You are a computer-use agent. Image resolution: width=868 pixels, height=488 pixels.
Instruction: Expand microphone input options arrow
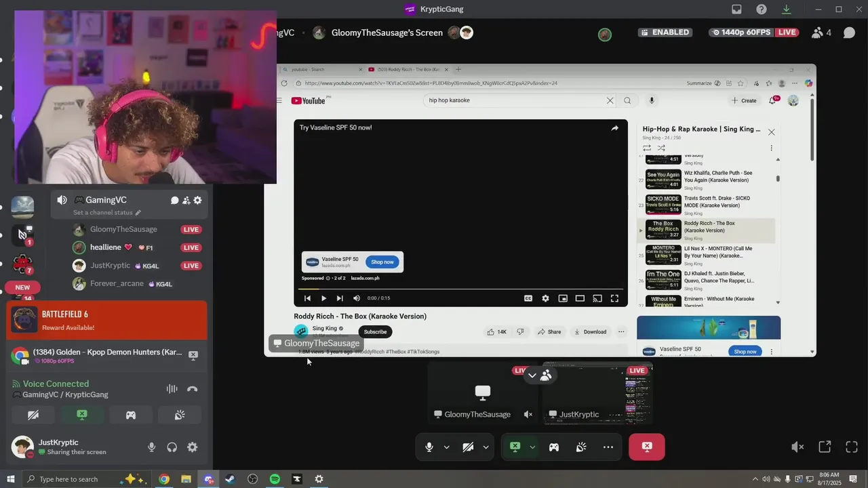point(446,447)
